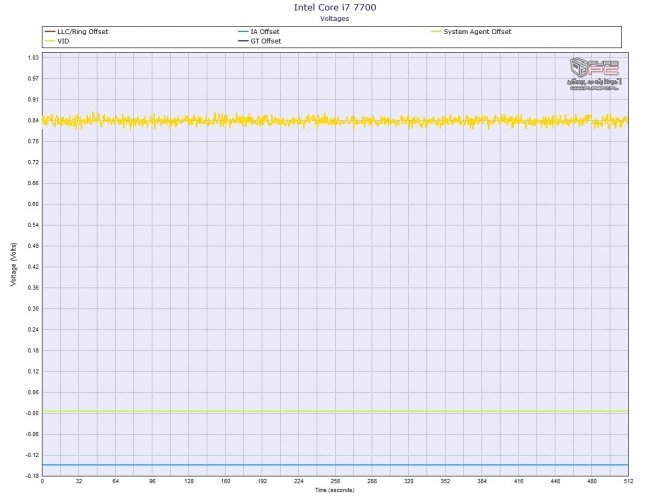The image size is (670, 502).
Task: Click the LLC/Ring Offset legend entry
Action: (x=77, y=32)
